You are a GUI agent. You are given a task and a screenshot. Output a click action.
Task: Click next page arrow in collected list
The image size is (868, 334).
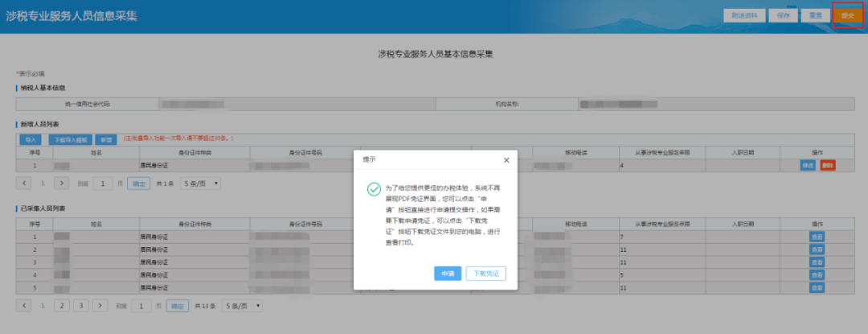coord(100,306)
